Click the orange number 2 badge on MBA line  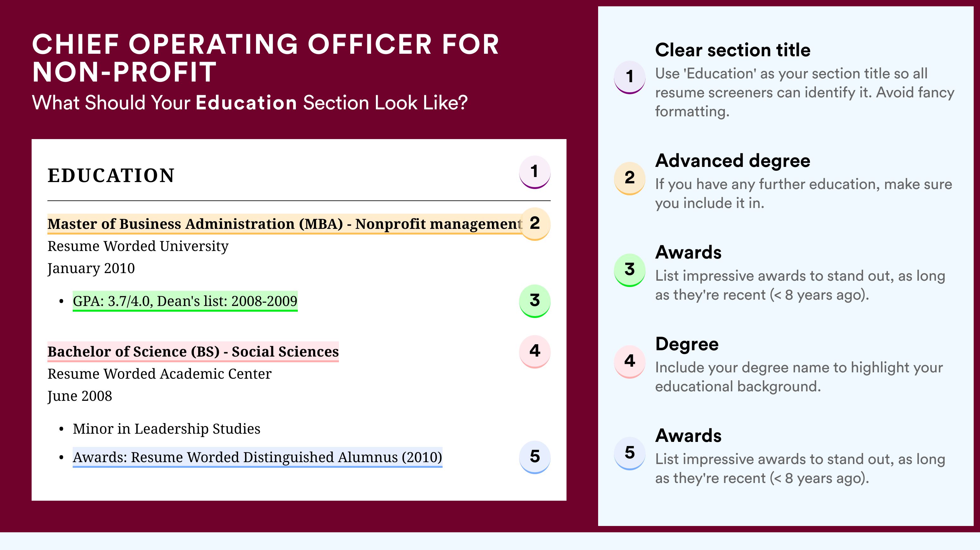pyautogui.click(x=535, y=223)
